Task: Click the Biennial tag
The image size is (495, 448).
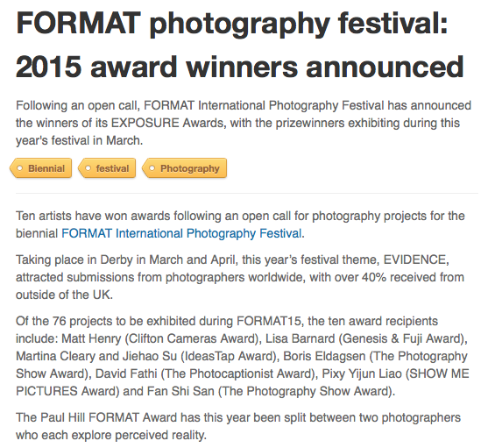Action: tap(41, 168)
